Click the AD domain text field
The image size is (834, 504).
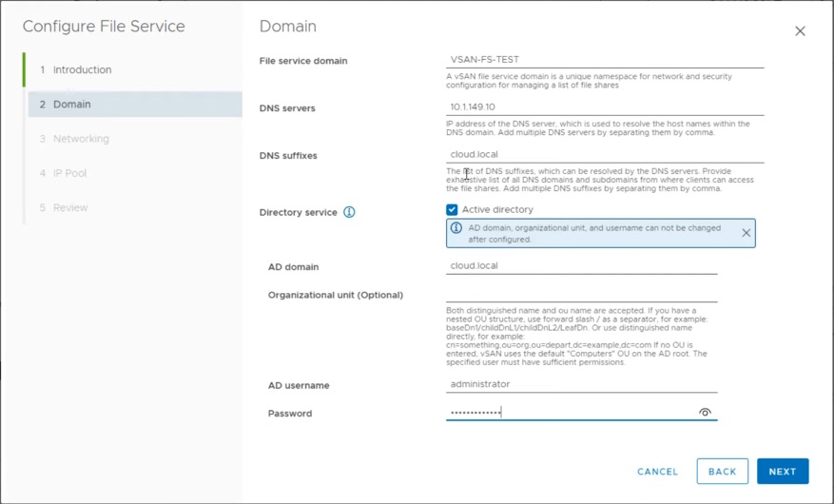(581, 266)
